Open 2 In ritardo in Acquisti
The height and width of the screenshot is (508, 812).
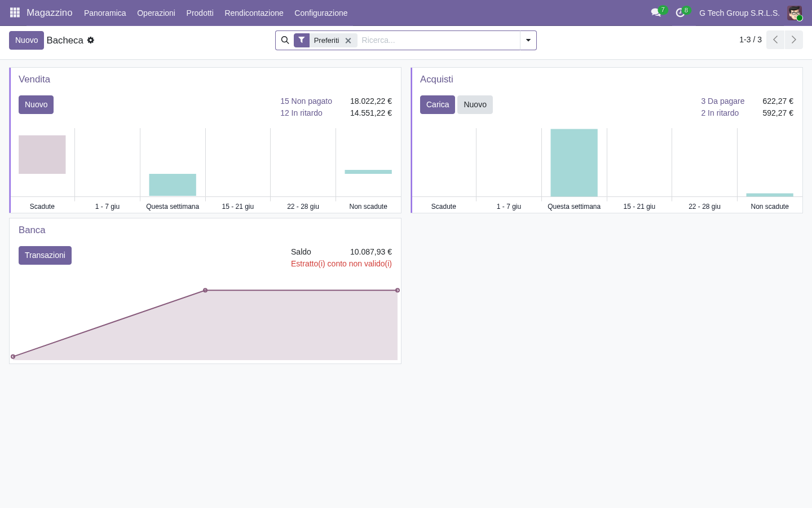click(x=720, y=113)
